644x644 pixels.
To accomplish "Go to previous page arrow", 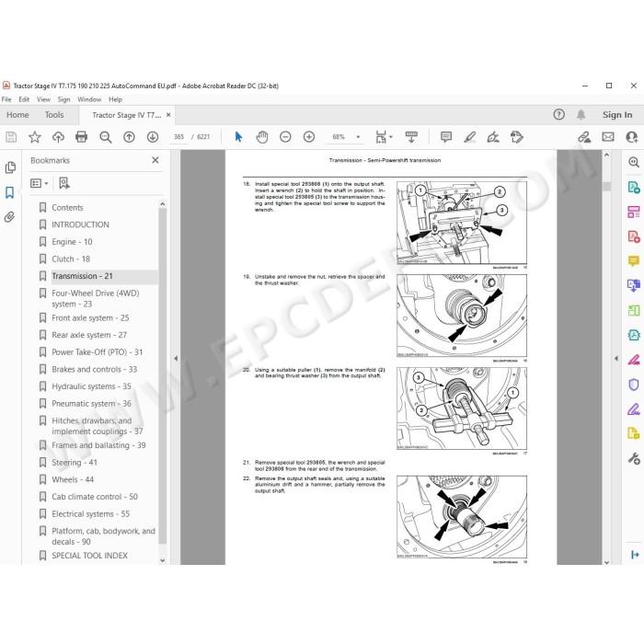I will (x=129, y=137).
